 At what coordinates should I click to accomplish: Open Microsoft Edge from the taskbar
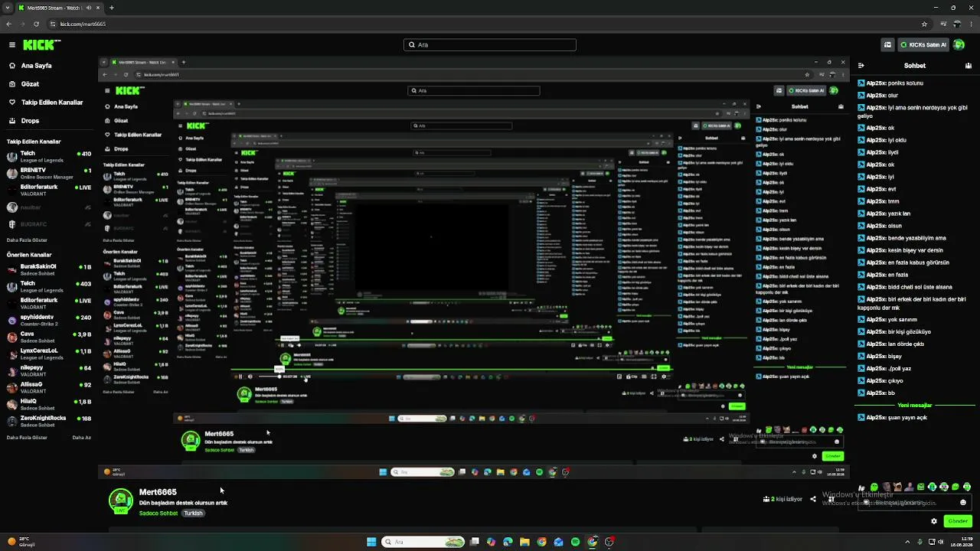point(508,542)
